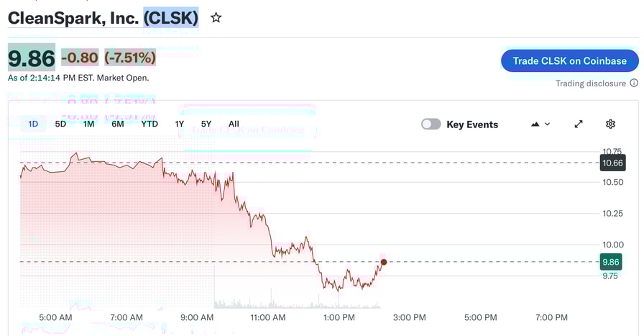Expand the chart to full screen
Viewport: 644px width, 336px height.
579,124
